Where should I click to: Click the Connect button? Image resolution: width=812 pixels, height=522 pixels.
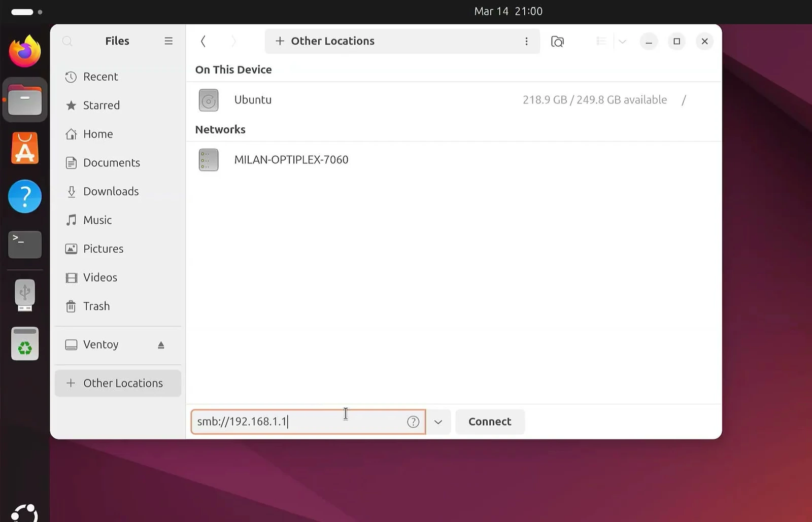(x=490, y=422)
